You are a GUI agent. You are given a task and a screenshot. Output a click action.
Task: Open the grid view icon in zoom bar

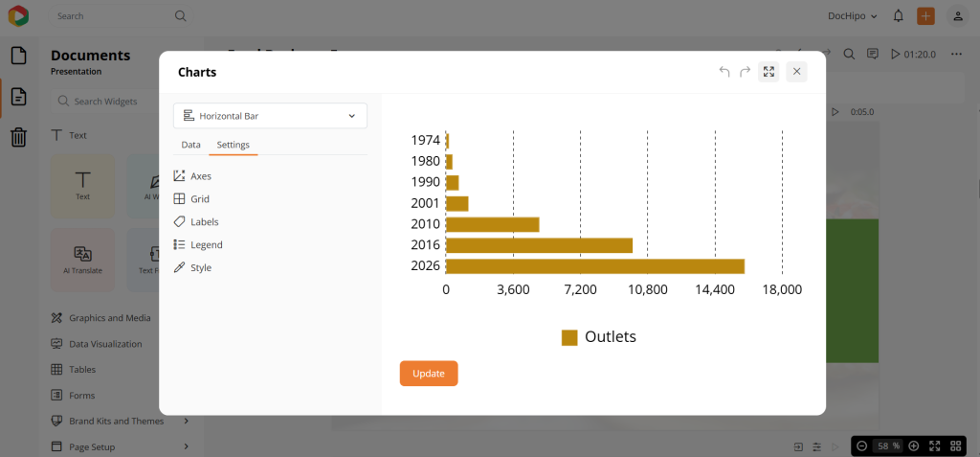pos(956,446)
